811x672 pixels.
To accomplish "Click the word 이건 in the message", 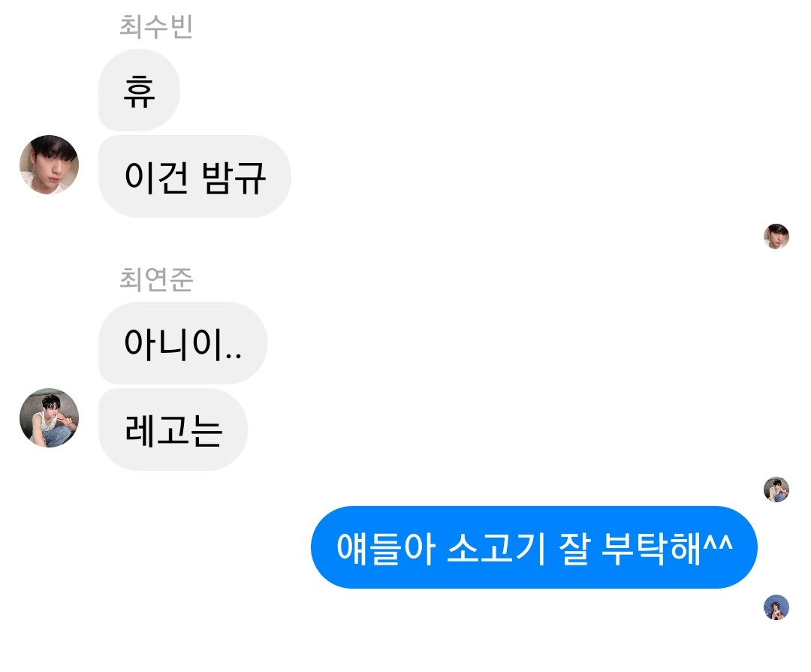I will [x=156, y=177].
